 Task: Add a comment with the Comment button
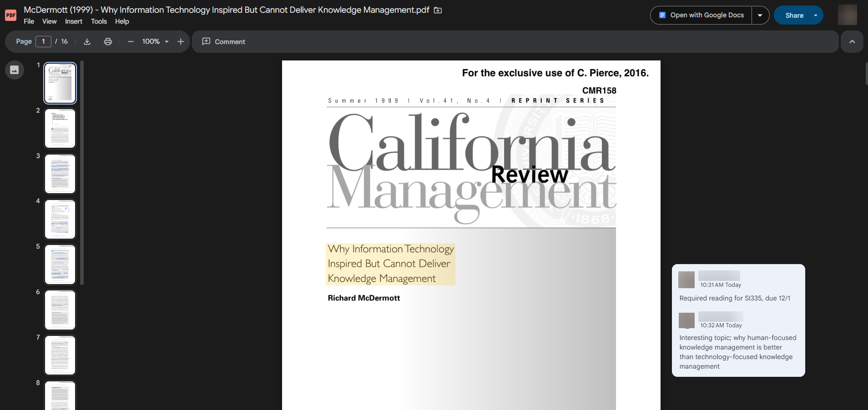[x=224, y=41]
